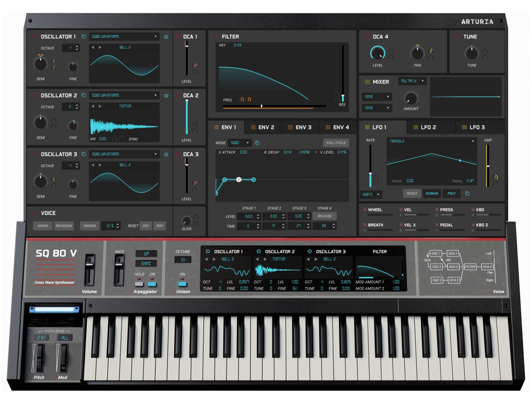
Task: Open Oscillator 3 SQ80 Waveforms dropdown
Action: click(124, 154)
